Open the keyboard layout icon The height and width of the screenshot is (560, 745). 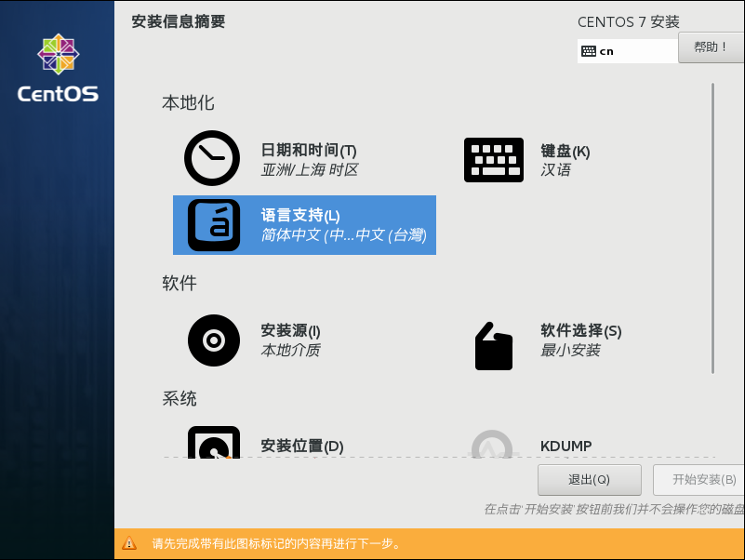point(494,160)
